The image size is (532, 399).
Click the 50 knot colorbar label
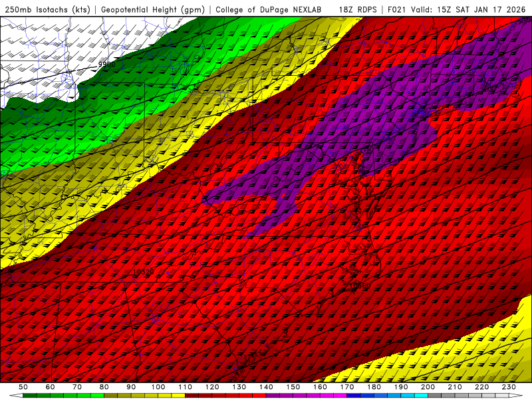coord(23,387)
